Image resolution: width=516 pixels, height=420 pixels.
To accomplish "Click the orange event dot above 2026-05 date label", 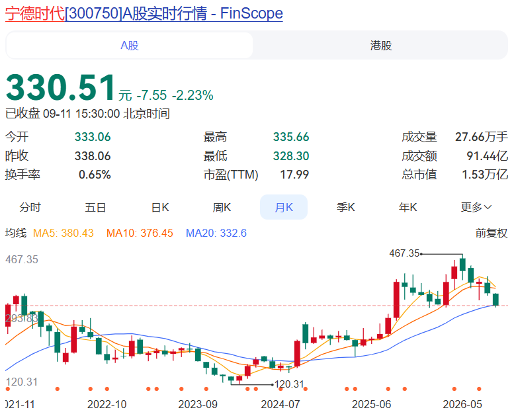I will click(x=454, y=389).
